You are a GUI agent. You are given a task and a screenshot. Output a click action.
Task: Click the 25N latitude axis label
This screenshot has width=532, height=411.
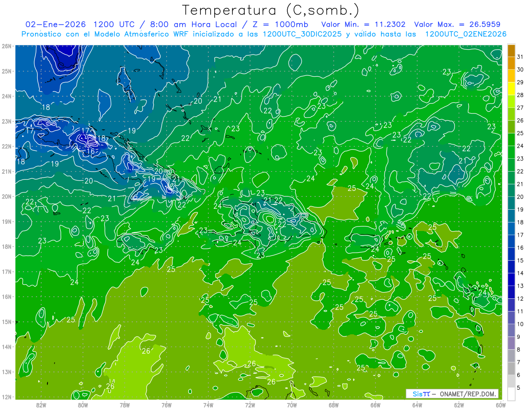click(6, 71)
